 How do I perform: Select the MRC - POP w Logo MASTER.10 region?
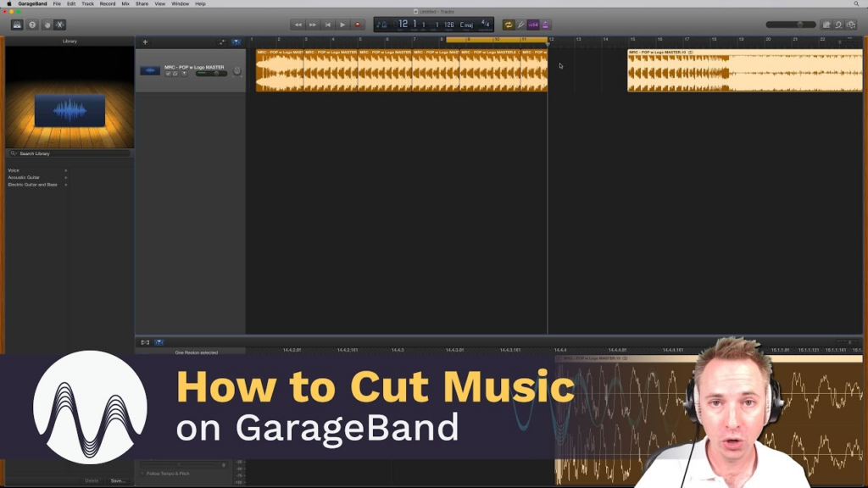744,70
